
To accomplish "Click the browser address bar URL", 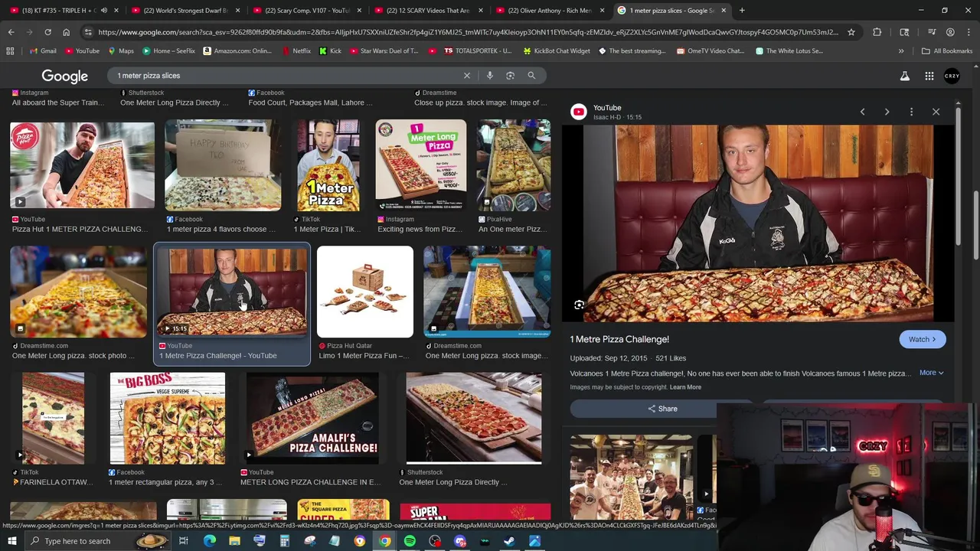I will pos(467,32).
